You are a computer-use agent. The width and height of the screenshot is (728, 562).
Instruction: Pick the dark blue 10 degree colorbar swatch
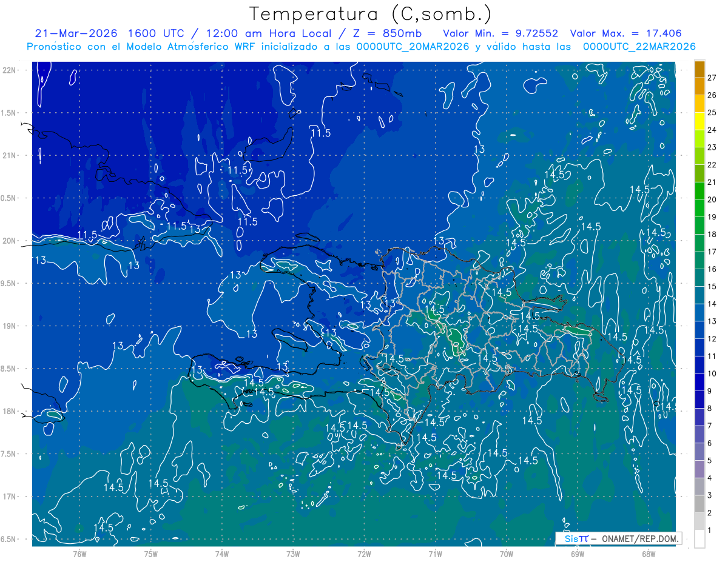click(x=699, y=365)
